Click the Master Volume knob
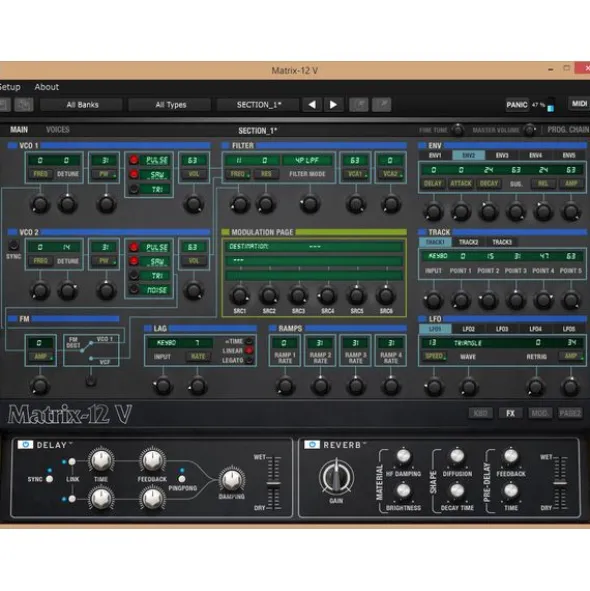This screenshot has height=591, width=590. tap(529, 130)
